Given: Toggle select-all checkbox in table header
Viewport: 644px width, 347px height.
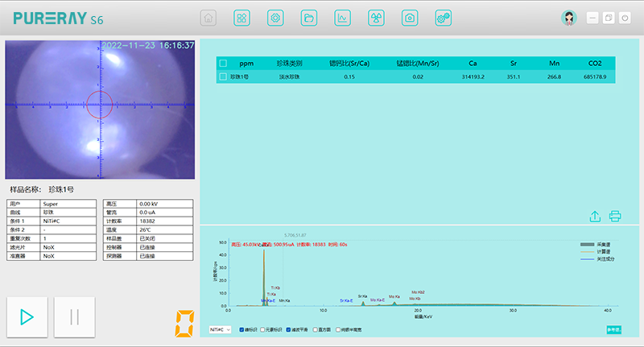Looking at the screenshot, I should (x=223, y=63).
